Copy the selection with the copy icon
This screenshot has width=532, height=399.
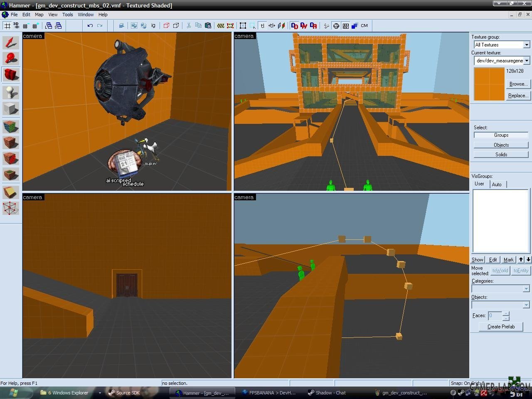click(198, 26)
